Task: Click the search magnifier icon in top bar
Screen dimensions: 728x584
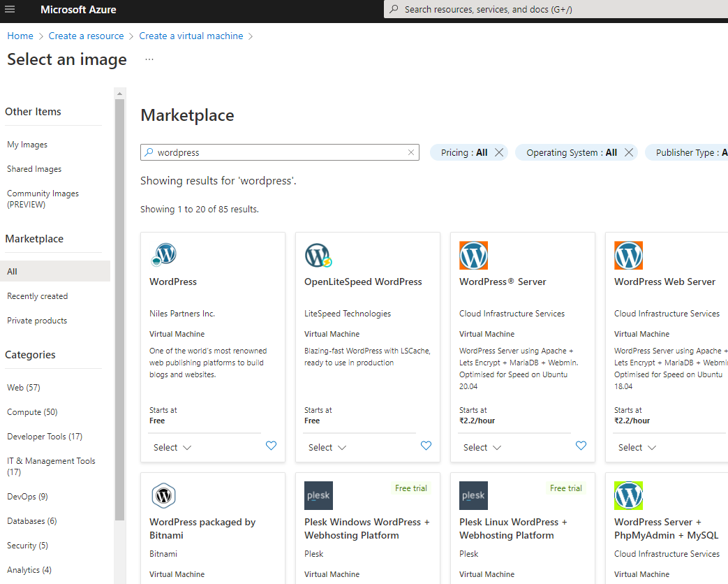Action: [394, 9]
